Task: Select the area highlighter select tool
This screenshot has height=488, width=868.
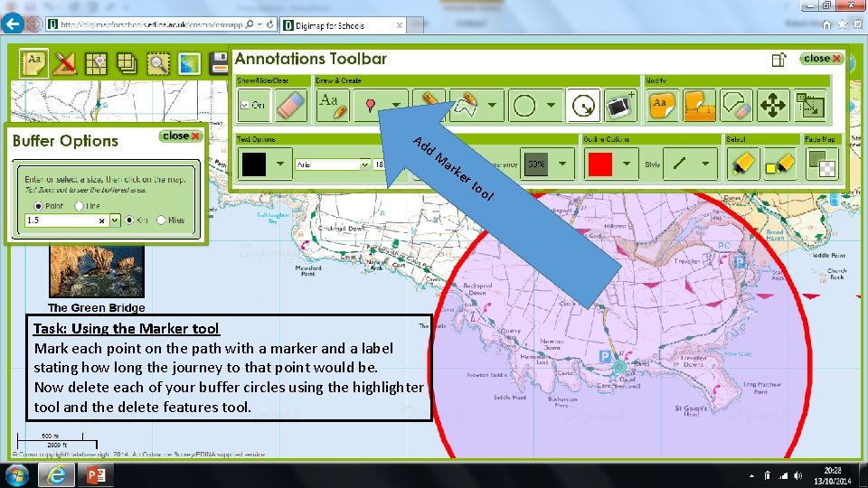Action: coord(780,164)
